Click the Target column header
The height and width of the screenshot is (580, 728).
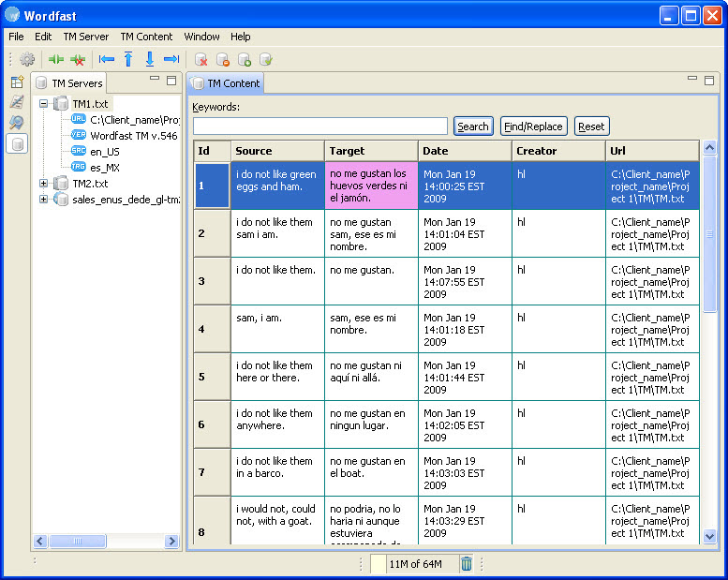(x=371, y=151)
